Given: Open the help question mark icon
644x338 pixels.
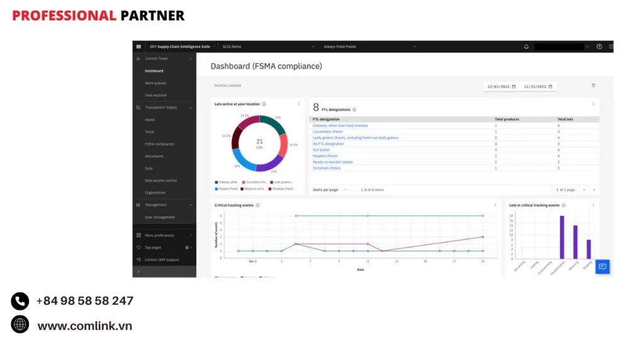Looking at the screenshot, I should coord(599,46).
